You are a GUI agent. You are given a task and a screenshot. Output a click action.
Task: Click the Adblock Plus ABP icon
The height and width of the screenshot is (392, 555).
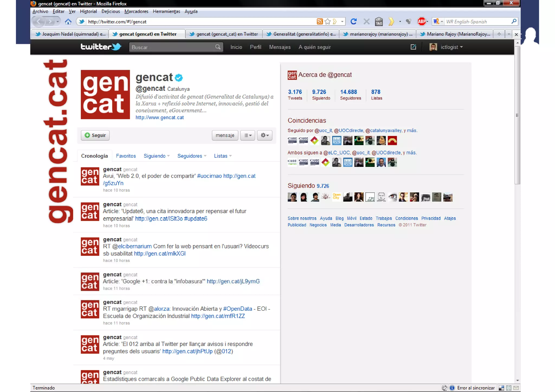(x=421, y=22)
